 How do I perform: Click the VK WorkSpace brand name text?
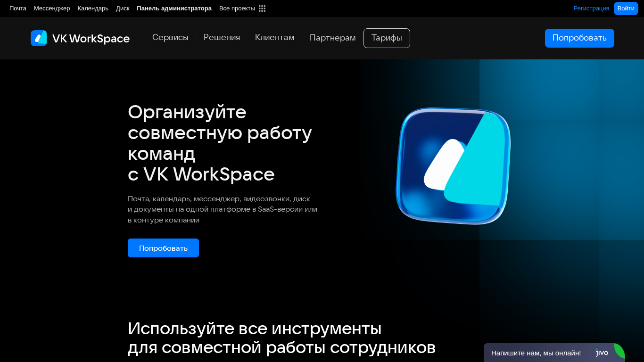(x=91, y=39)
